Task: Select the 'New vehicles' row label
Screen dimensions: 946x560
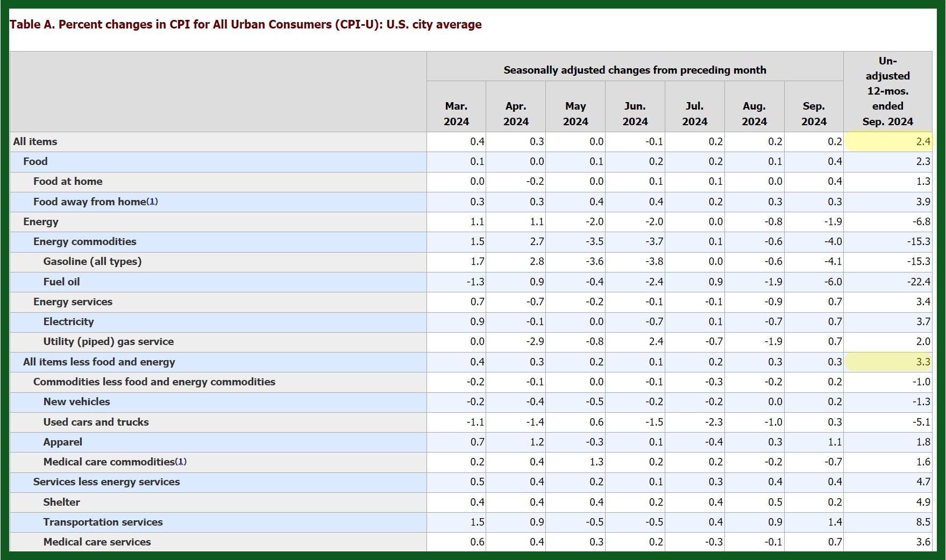Action: click(x=77, y=401)
